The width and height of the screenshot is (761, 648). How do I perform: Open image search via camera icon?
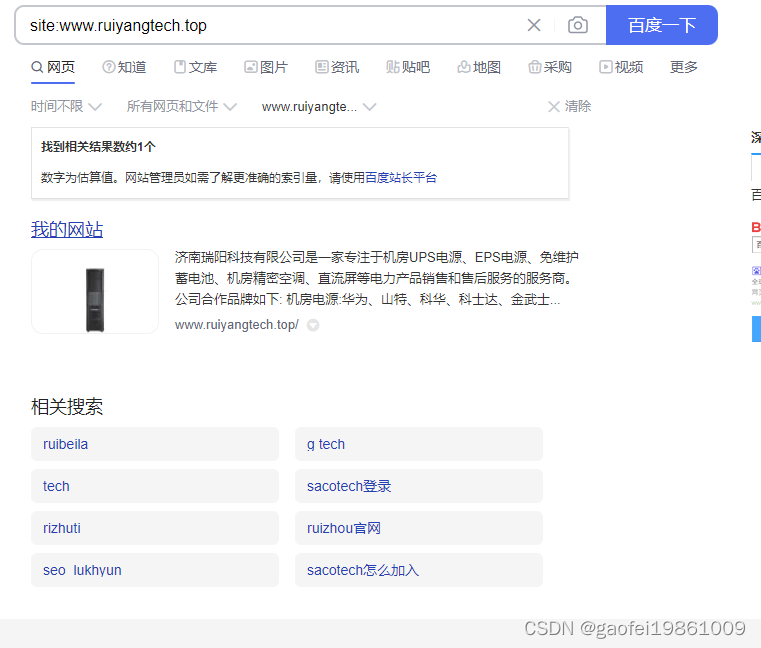(x=578, y=25)
